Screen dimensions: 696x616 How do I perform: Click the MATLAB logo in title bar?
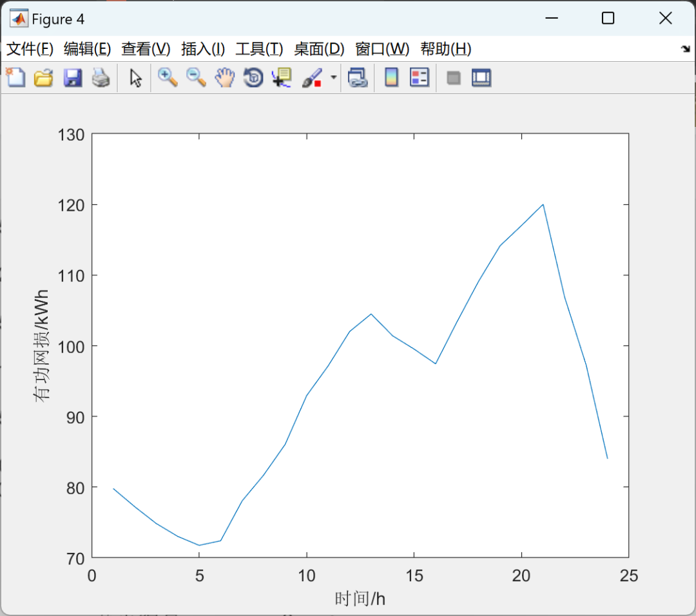pos(19,19)
